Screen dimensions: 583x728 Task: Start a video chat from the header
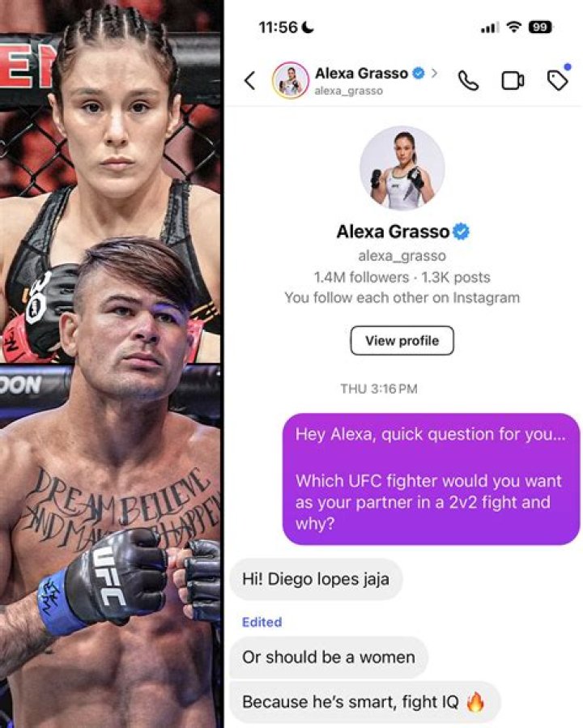pos(513,80)
